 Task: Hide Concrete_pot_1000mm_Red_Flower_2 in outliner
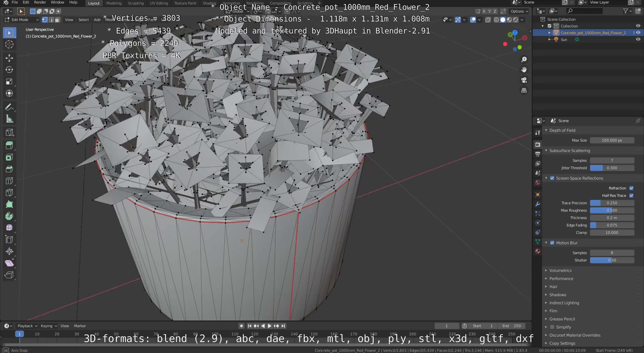tap(638, 33)
